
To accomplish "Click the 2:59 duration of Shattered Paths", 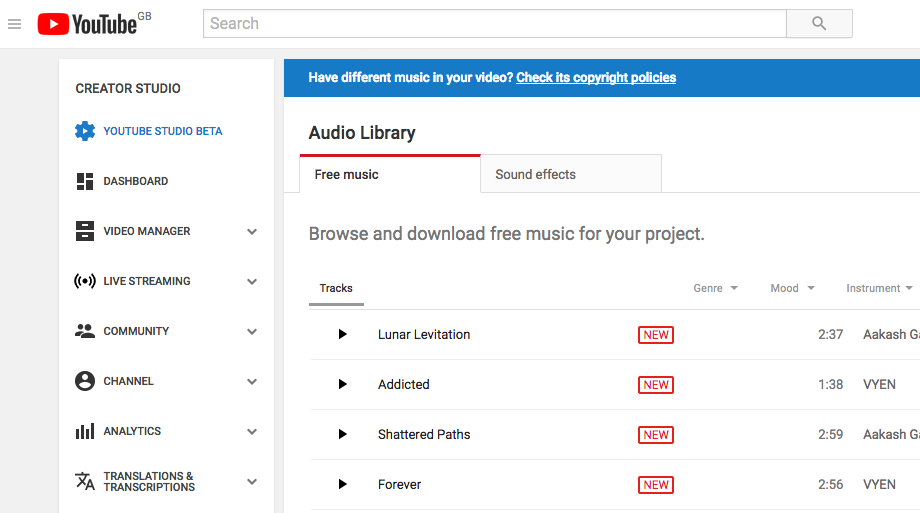I will tap(830, 434).
